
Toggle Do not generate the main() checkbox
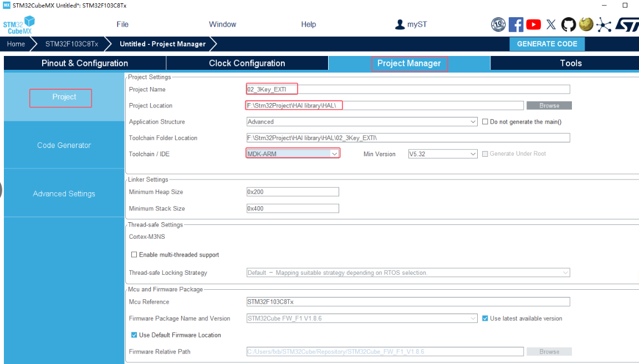pyautogui.click(x=485, y=121)
